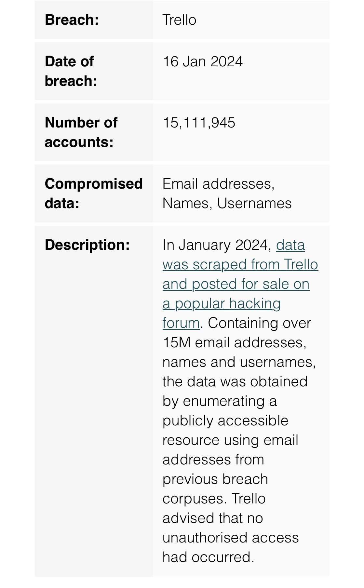
Task: Click the 'publicly accessible' phrase in the description
Action: pyautogui.click(x=225, y=421)
